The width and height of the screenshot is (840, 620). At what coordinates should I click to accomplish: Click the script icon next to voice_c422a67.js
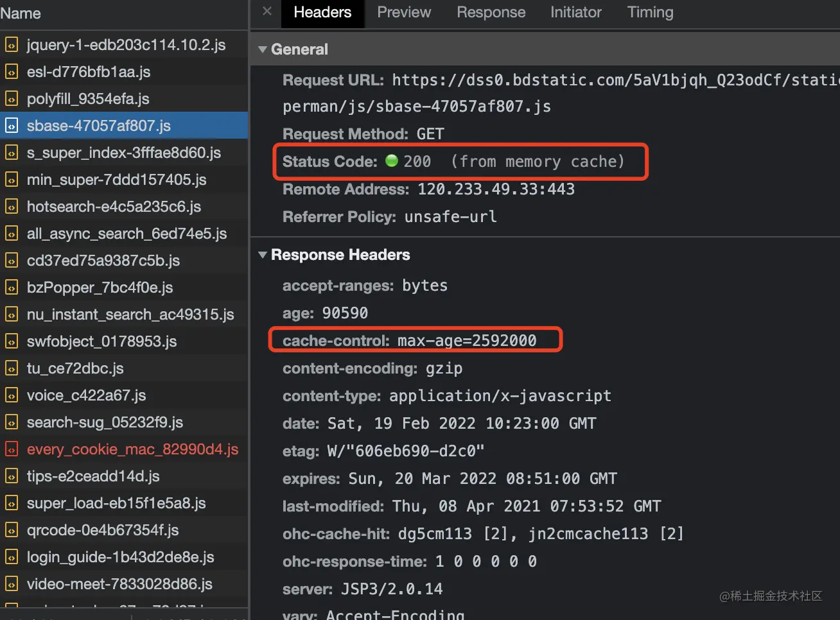(x=12, y=395)
